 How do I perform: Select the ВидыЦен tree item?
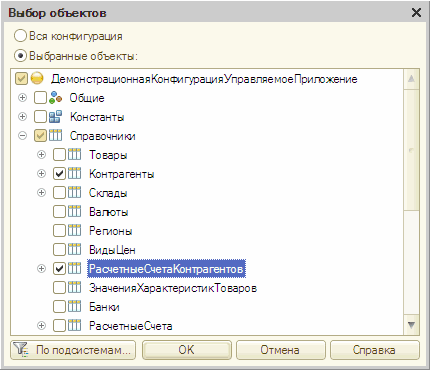112,250
